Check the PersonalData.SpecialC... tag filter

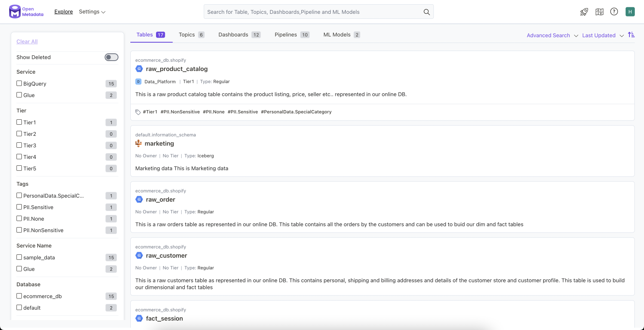coord(19,195)
